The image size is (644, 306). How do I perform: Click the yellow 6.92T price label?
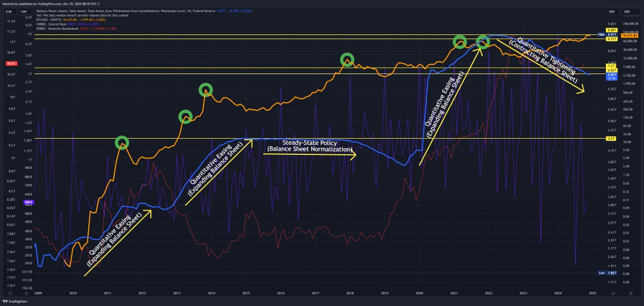(x=611, y=70)
